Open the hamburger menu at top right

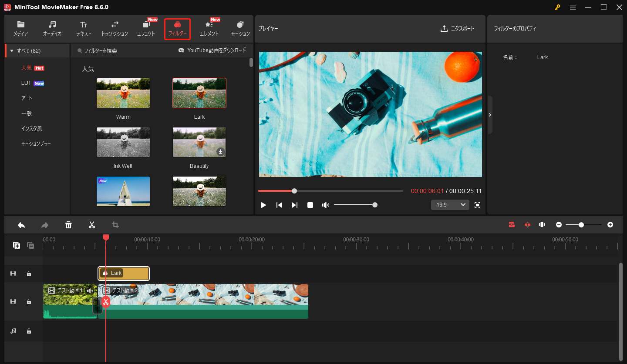[573, 7]
